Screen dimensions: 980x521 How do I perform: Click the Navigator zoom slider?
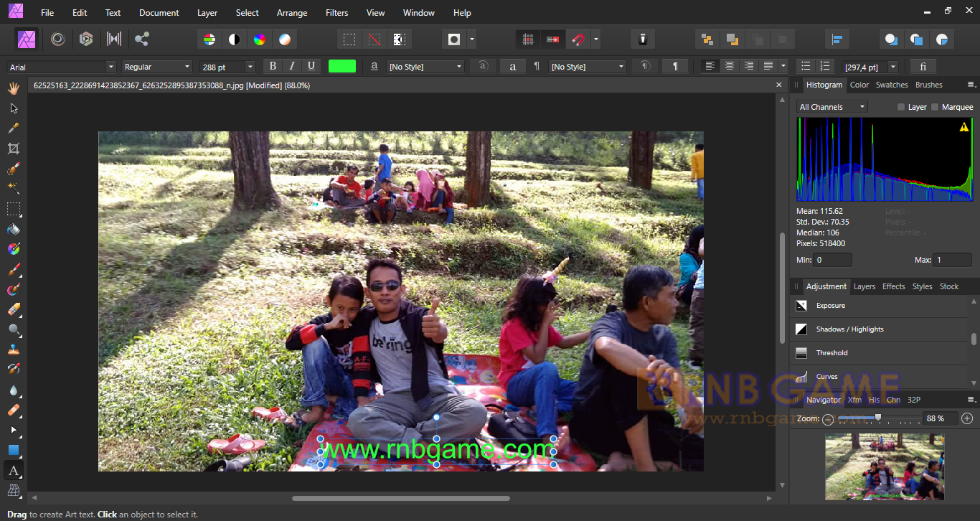pyautogui.click(x=878, y=418)
